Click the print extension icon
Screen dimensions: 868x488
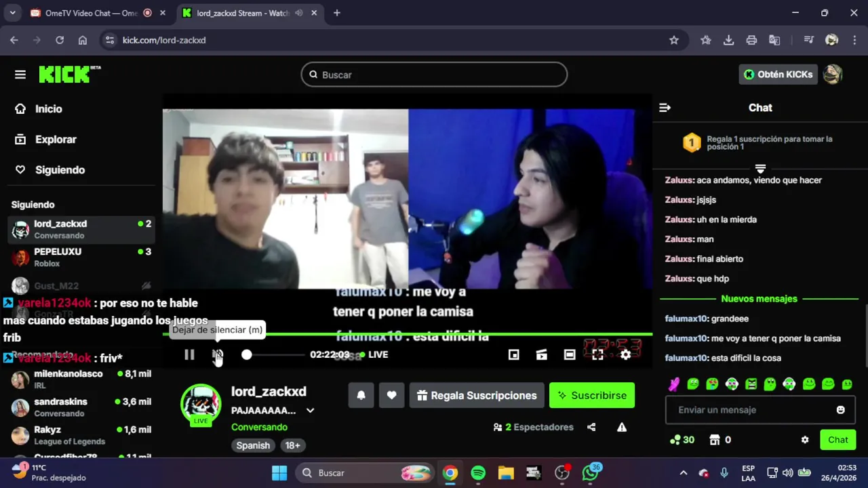coord(751,40)
